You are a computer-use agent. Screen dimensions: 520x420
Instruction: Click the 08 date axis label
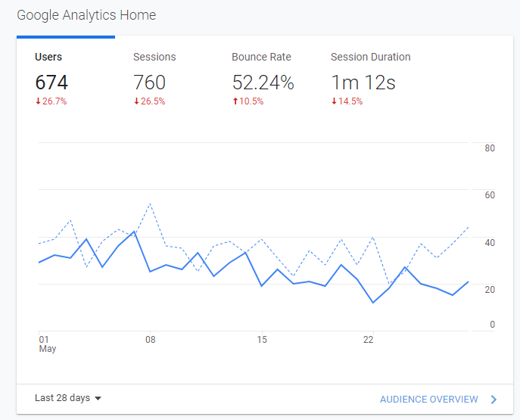150,340
